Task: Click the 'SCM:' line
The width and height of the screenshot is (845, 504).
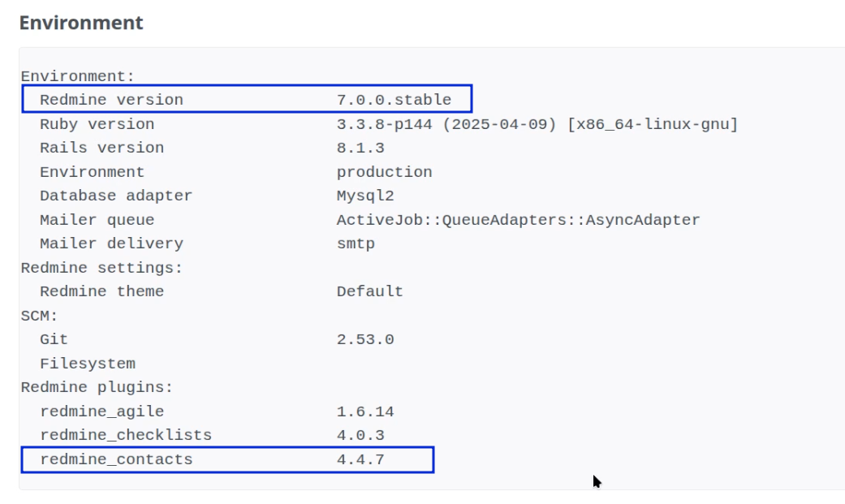Action: click(39, 316)
